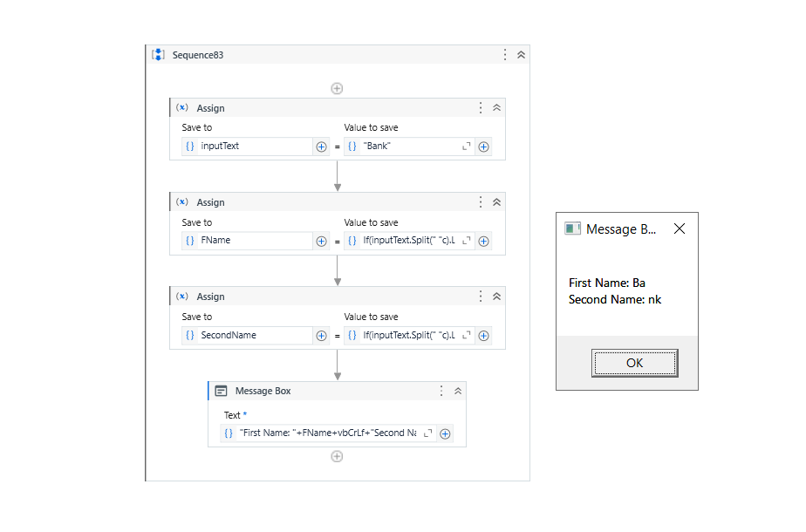Image resolution: width=806 pixels, height=532 pixels.
Task: Open the three-dot menu on Sequence83
Action: pyautogui.click(x=504, y=54)
